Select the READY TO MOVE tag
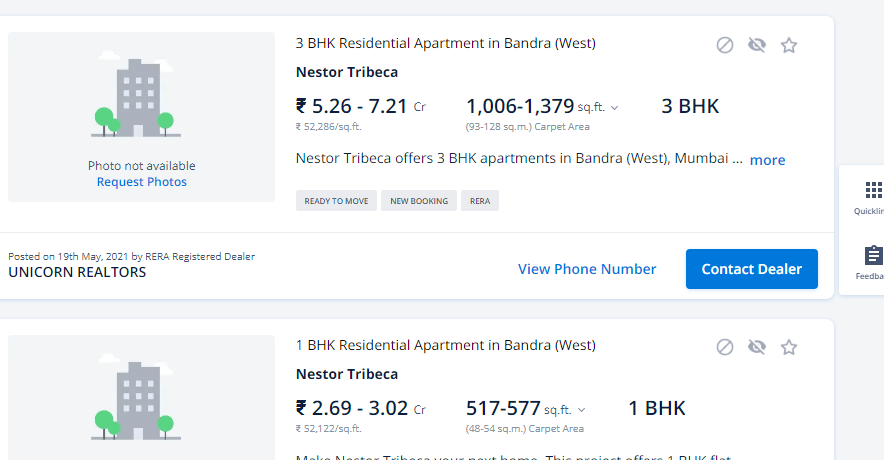The width and height of the screenshot is (884, 460). [x=336, y=201]
